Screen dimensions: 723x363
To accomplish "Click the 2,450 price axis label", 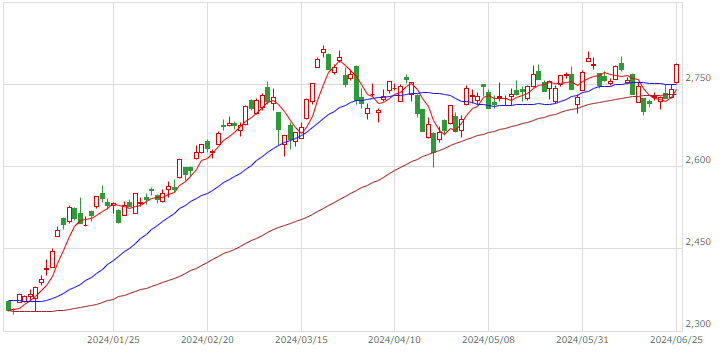I will click(698, 242).
